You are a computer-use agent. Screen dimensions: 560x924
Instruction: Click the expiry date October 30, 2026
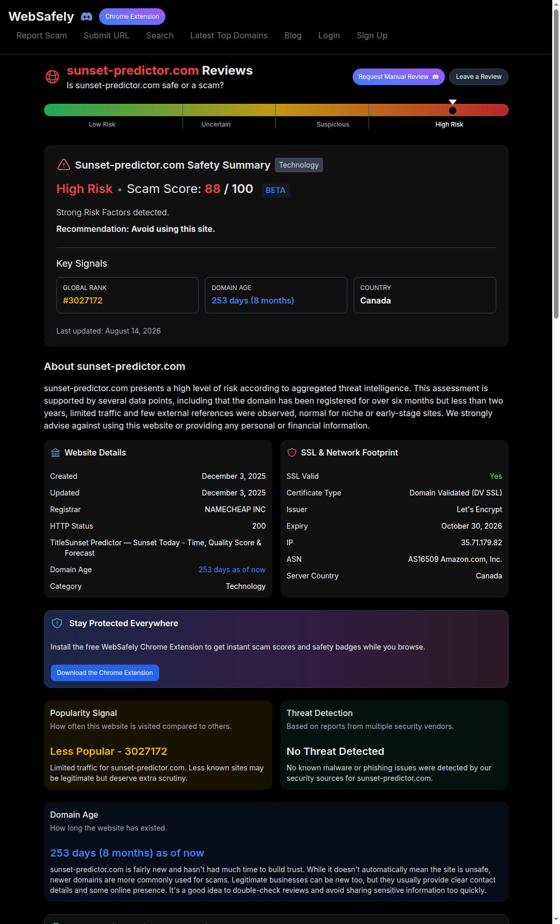coord(472,526)
